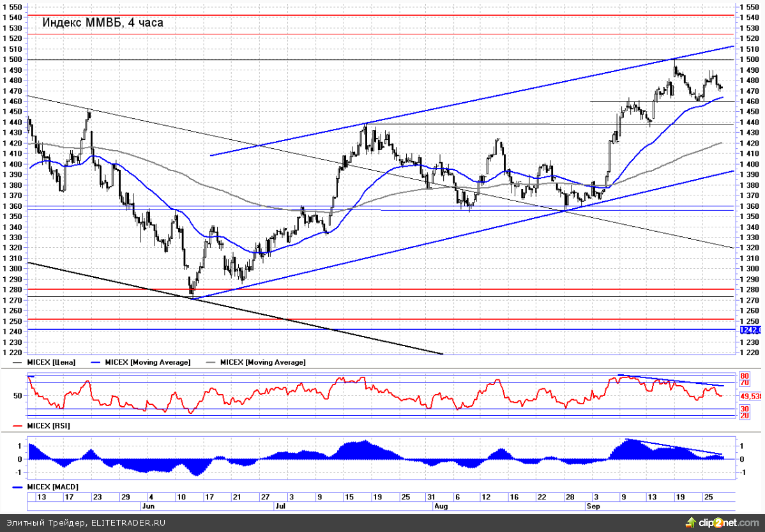The image size is (765, 532).
Task: Click the 1 550 label on right price axis
Action: 748,7
